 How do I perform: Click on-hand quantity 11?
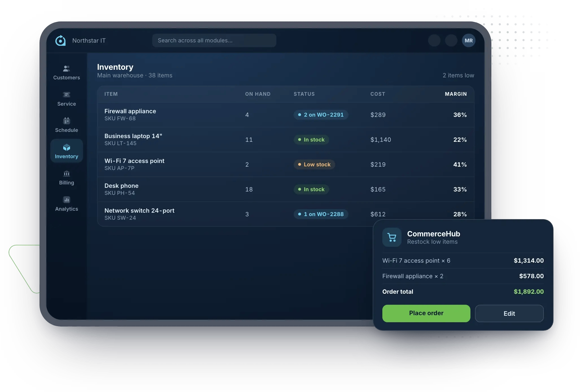click(x=249, y=140)
